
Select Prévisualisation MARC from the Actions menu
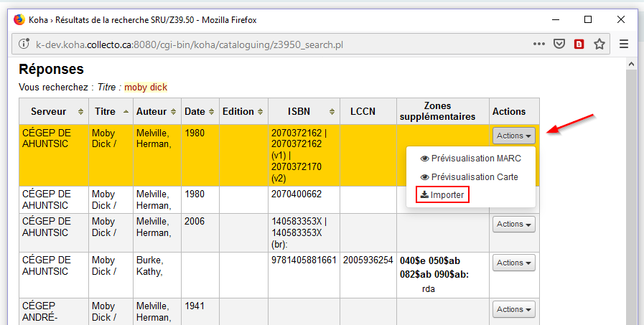pyautogui.click(x=471, y=159)
